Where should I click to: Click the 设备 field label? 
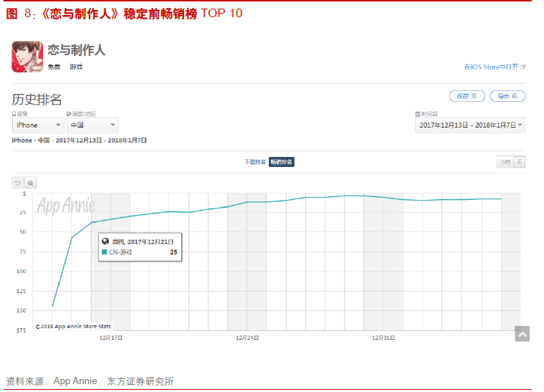click(22, 114)
